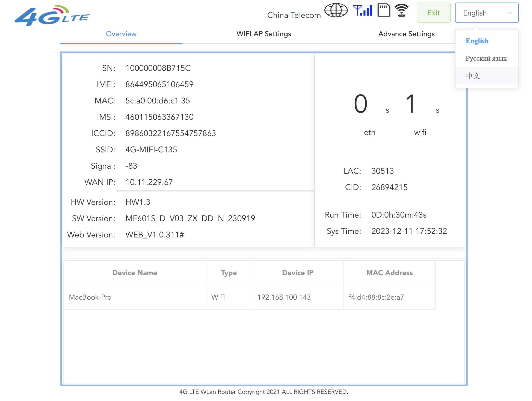Click the wifi connected count 1
The width and height of the screenshot is (532, 401).
(x=410, y=104)
